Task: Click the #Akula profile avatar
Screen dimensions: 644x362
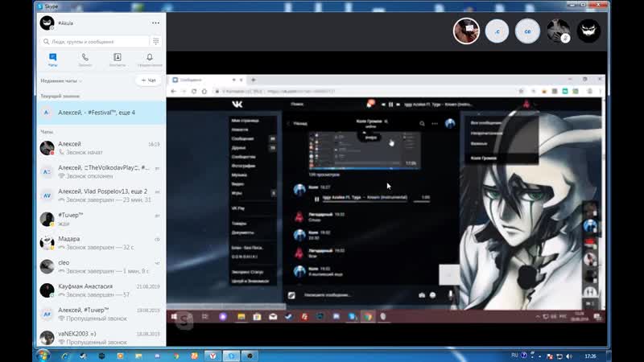Action: pyautogui.click(x=47, y=23)
